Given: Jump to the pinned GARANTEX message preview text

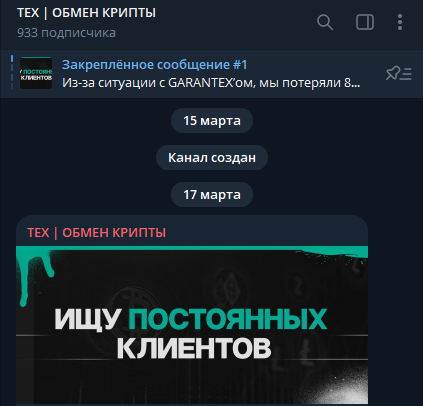Looking at the screenshot, I should pyautogui.click(x=211, y=83).
